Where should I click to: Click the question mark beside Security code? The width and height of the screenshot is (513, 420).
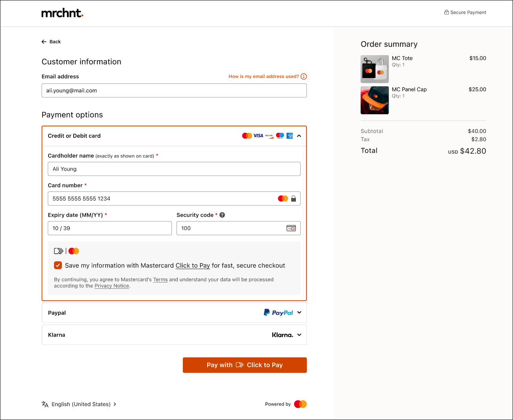(222, 215)
